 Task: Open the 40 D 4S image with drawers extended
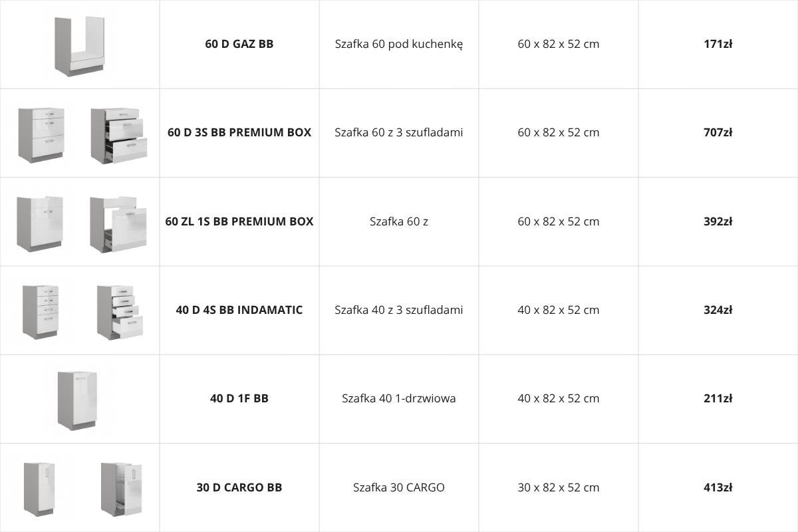pyautogui.click(x=118, y=311)
